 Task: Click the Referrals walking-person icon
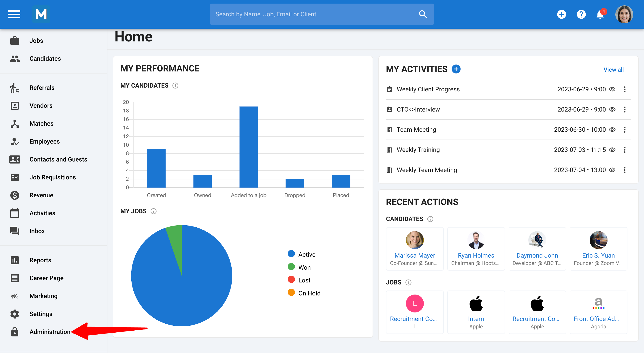tap(15, 88)
